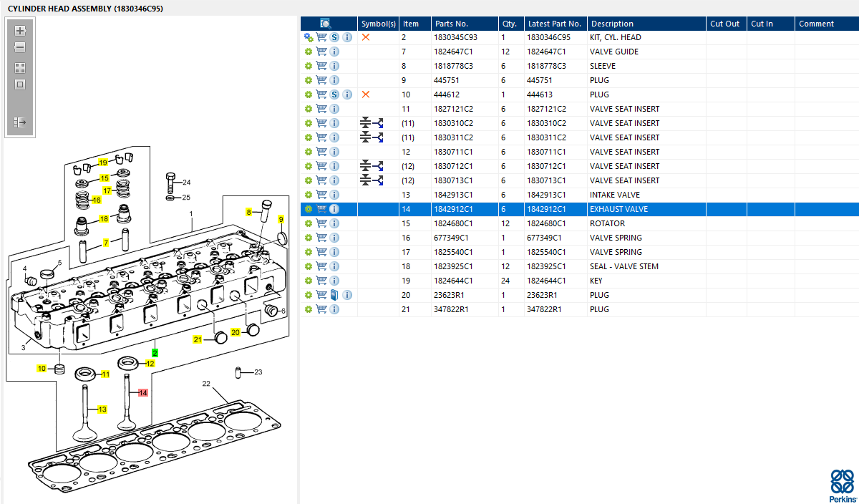Open the search icon in table header

click(x=326, y=24)
